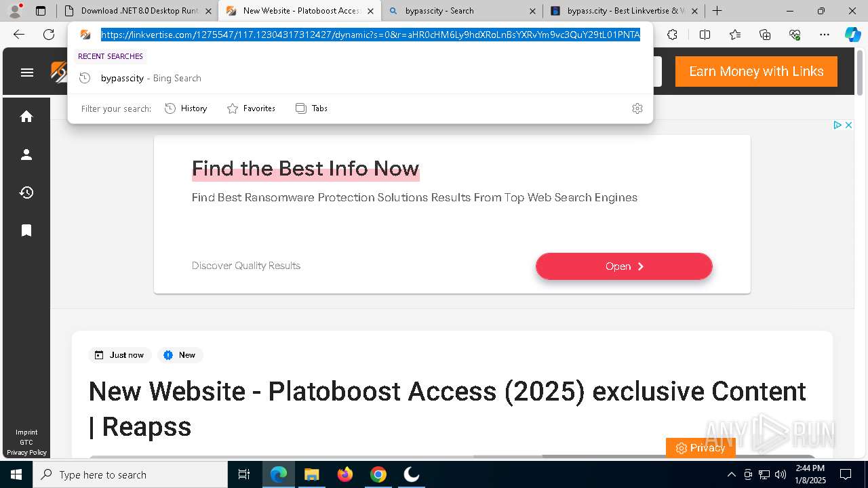
Task: Click Earn Money with Links button
Action: [756, 71]
